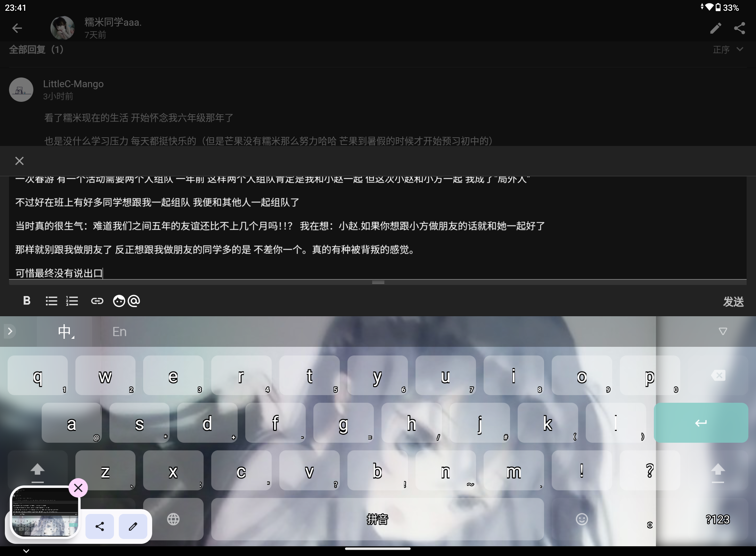The image size is (756, 556).
Task: Toggle the right shift key
Action: [718, 471]
